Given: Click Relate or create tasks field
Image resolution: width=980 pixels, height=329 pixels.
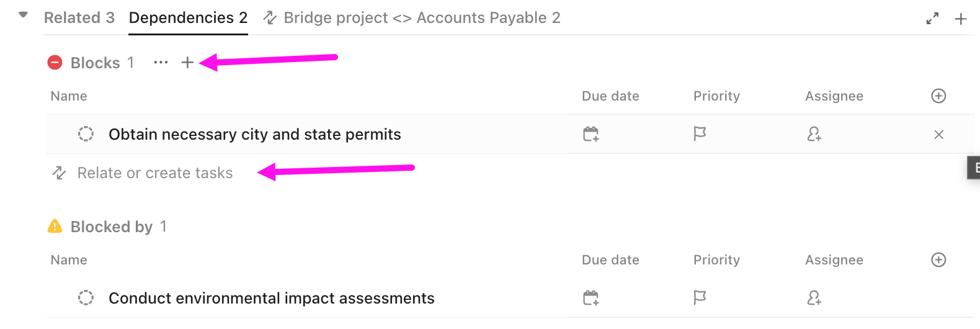Looking at the screenshot, I should [x=155, y=173].
